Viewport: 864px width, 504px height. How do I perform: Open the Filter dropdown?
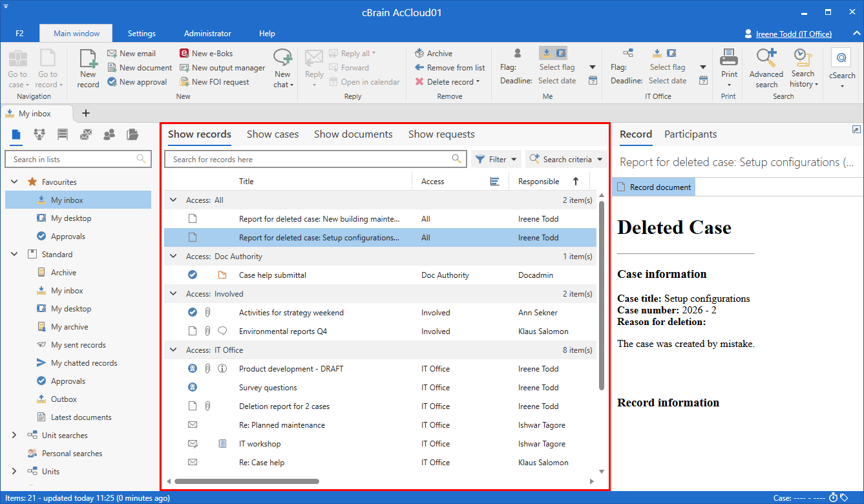point(496,159)
